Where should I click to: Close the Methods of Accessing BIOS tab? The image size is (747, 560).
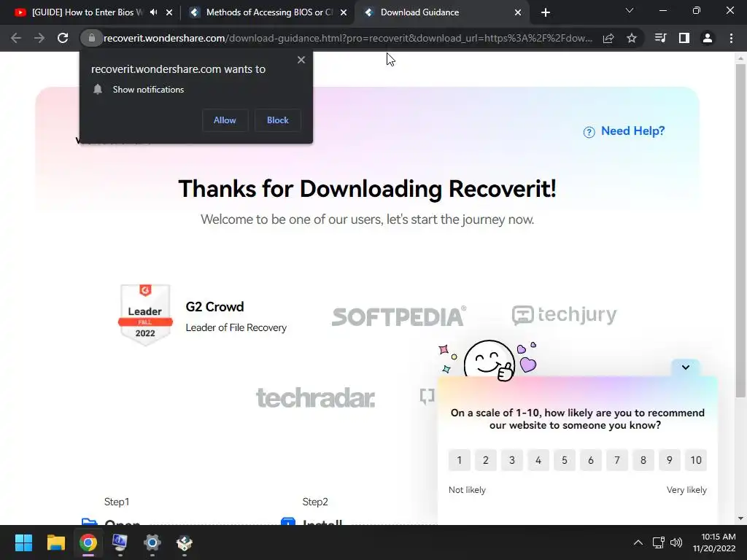pyautogui.click(x=344, y=12)
